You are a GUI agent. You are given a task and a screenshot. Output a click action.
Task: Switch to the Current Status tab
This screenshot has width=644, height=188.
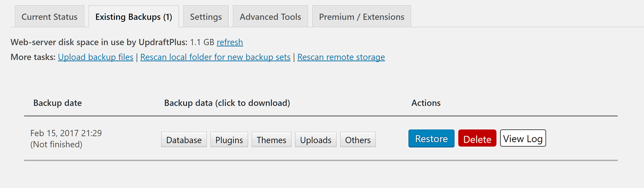50,17
